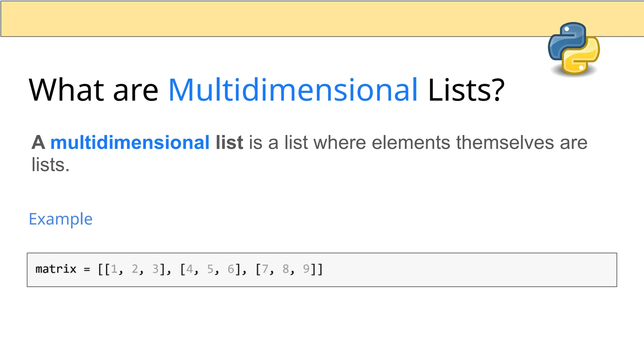The width and height of the screenshot is (644, 362).
Task: Click the equals sign in the code
Action: click(87, 269)
